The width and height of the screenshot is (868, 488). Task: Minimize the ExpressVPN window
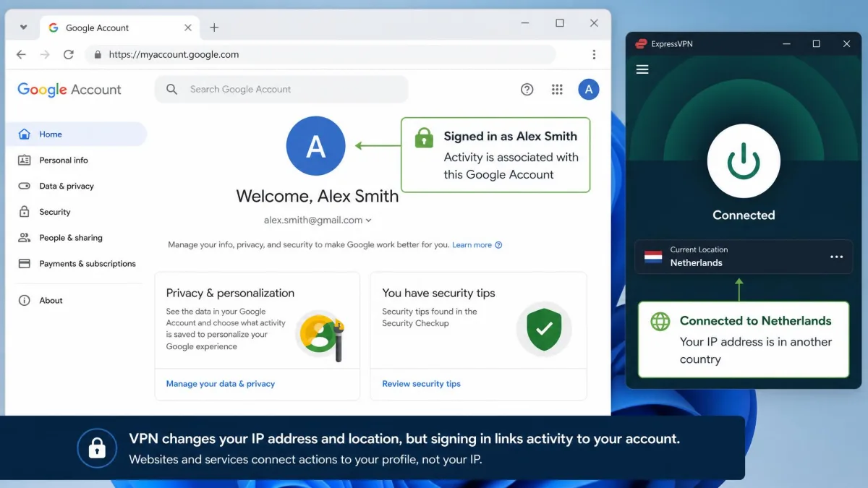coord(787,44)
